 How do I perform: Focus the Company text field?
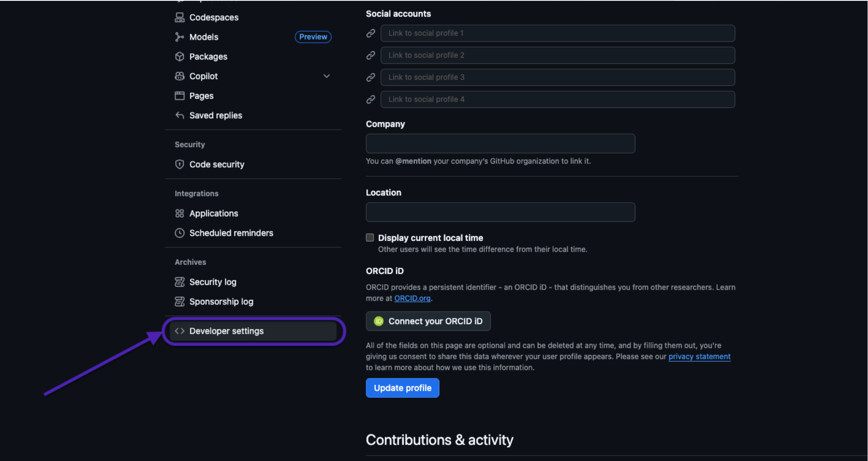tap(500, 144)
